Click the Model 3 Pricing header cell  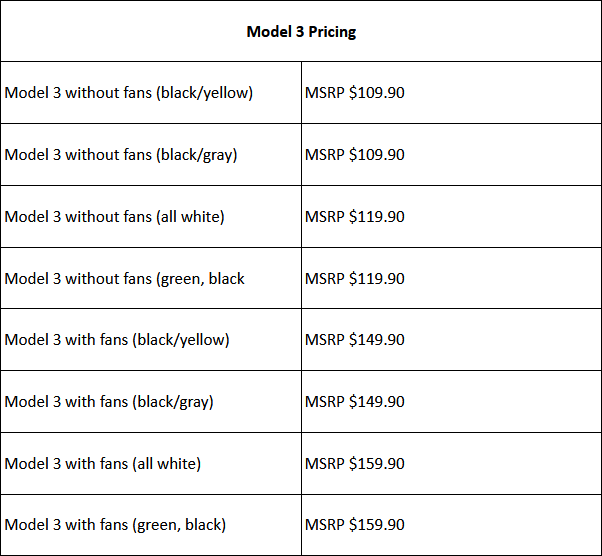pos(301,31)
